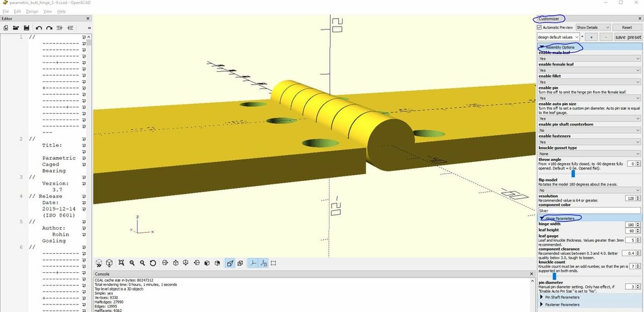The width and height of the screenshot is (644, 312).
Task: Switch to the Top view icon
Action: 175,263
